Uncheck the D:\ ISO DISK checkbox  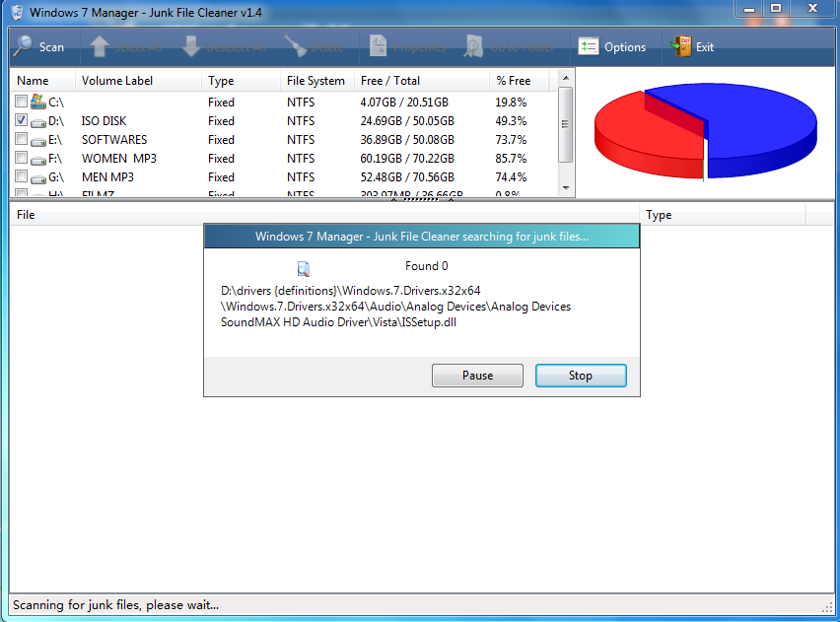click(x=21, y=120)
